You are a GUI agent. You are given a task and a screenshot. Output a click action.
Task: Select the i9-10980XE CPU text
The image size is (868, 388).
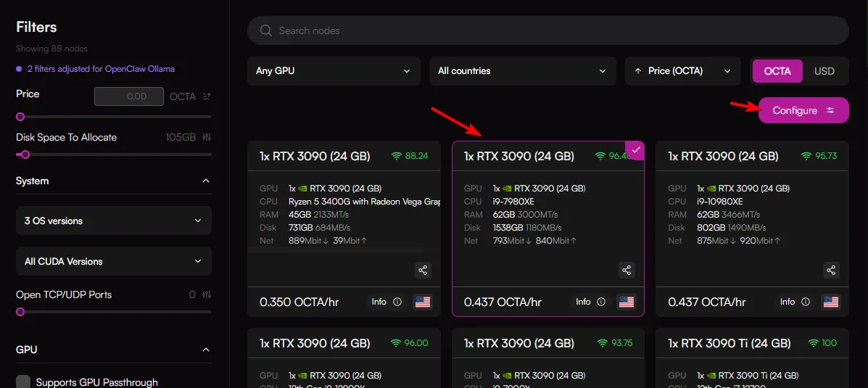coord(720,201)
